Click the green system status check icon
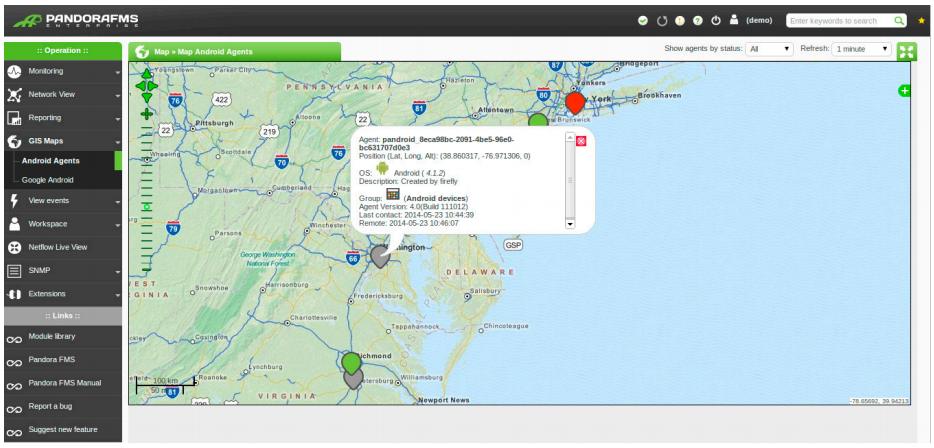Screen dimensions: 934x448 coord(643,21)
